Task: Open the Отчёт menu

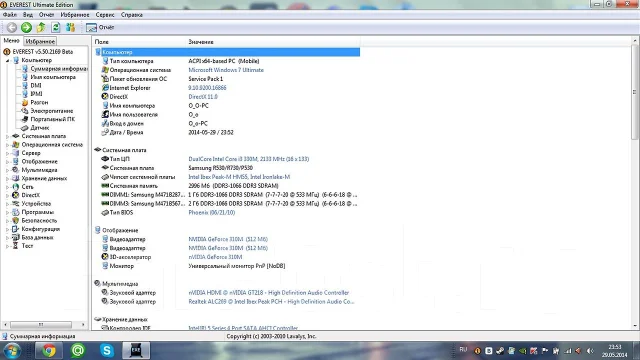Action: click(x=47, y=15)
